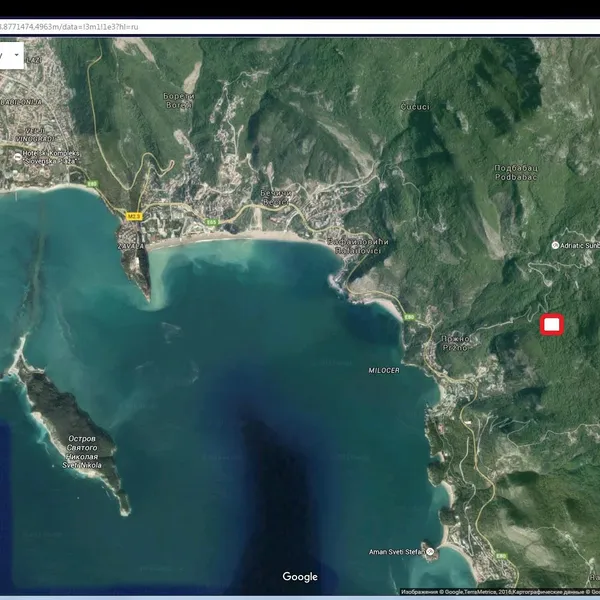Click the "Hotel Kompleks Slovenska Plaza" text label
600x600 pixels.
point(51,157)
